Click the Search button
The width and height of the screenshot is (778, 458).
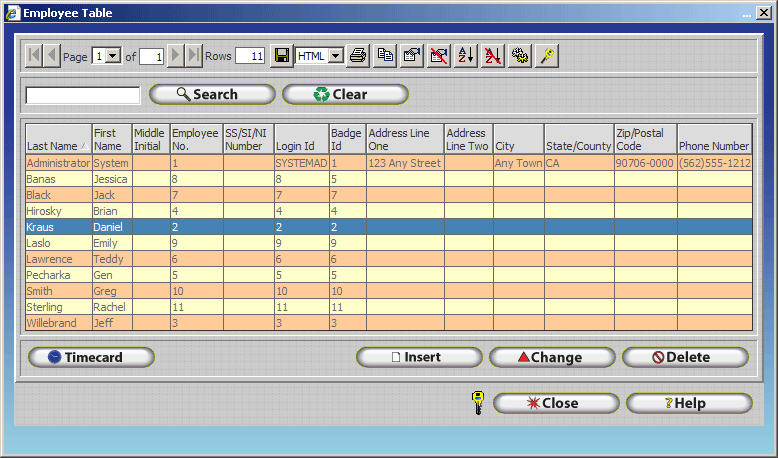click(212, 95)
